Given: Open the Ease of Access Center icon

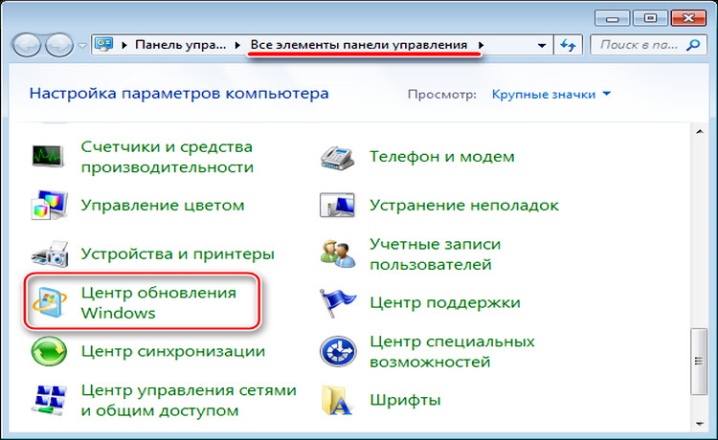Looking at the screenshot, I should click(338, 351).
